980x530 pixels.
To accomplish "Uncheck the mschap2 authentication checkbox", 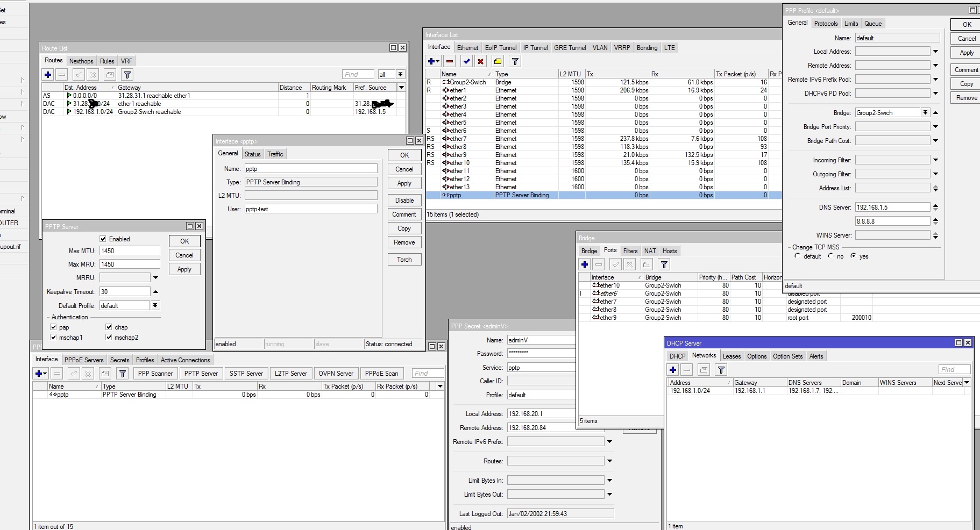I will pos(109,338).
